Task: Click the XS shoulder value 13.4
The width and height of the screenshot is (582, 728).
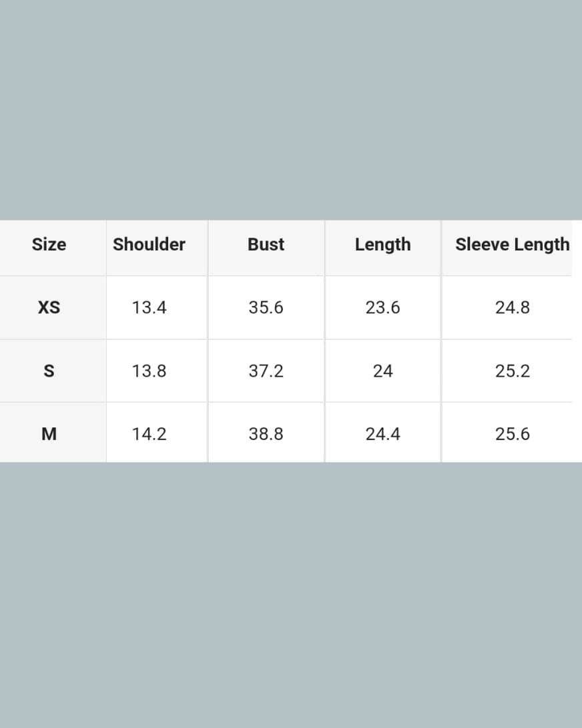Action: pos(149,307)
